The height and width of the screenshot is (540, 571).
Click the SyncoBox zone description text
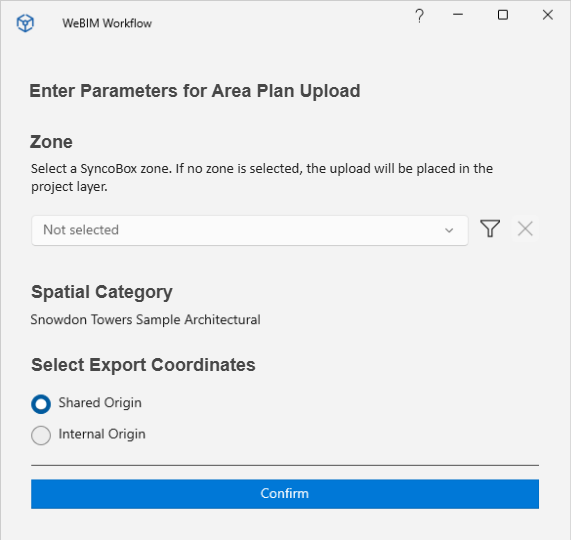pos(262,178)
